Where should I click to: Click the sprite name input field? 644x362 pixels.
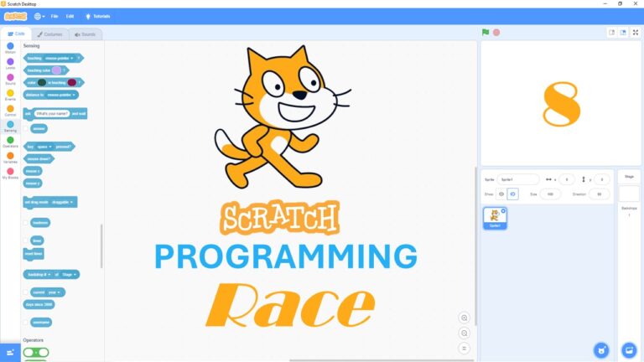(518, 179)
